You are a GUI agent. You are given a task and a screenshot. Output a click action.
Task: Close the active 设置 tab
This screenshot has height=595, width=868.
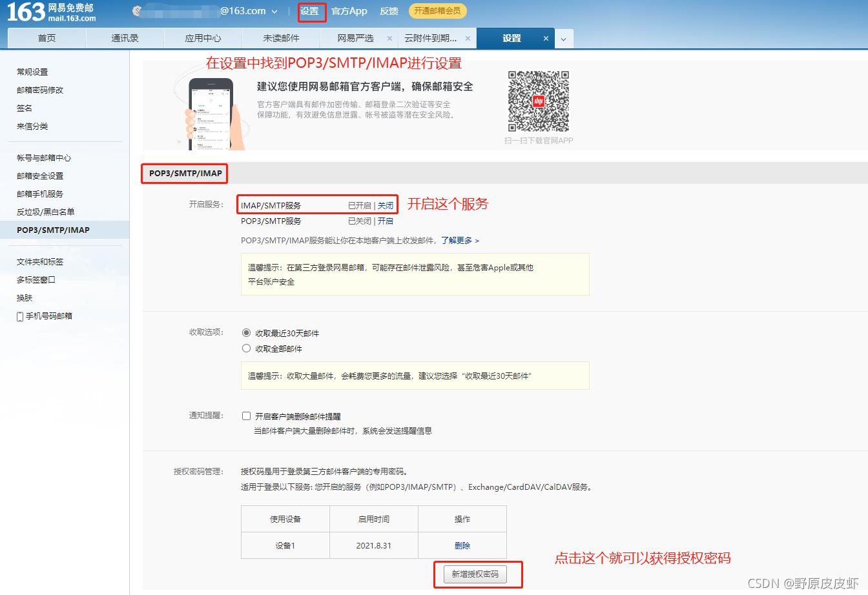click(x=546, y=39)
